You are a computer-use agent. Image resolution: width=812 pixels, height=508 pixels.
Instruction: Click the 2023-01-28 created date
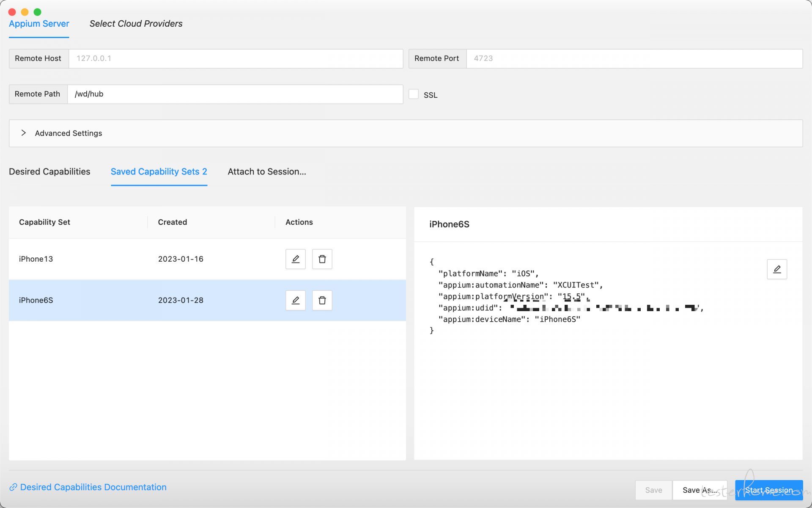click(x=181, y=300)
